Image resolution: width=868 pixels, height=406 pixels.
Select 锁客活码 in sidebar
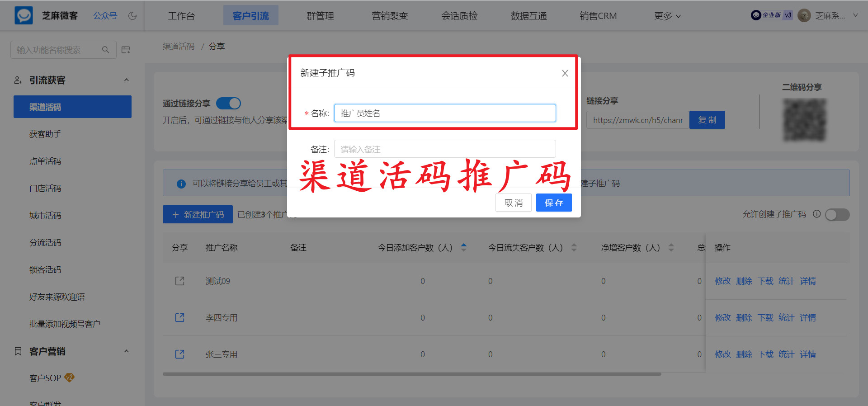point(45,269)
